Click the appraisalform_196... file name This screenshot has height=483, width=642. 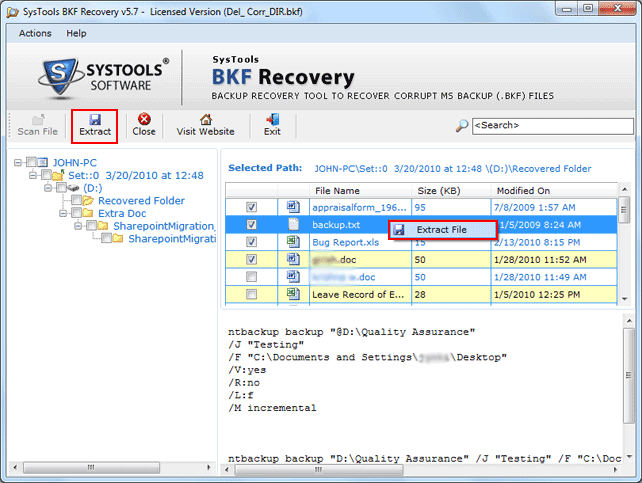pyautogui.click(x=359, y=208)
